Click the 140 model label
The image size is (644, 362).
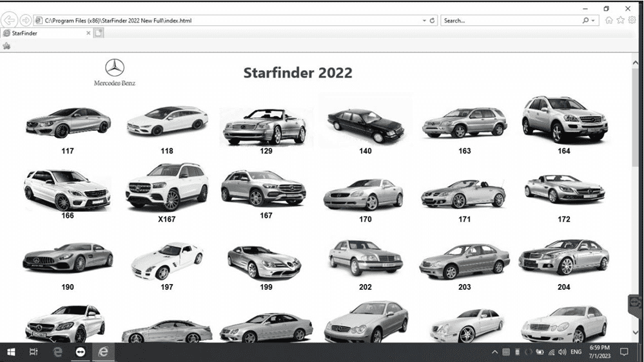(365, 151)
